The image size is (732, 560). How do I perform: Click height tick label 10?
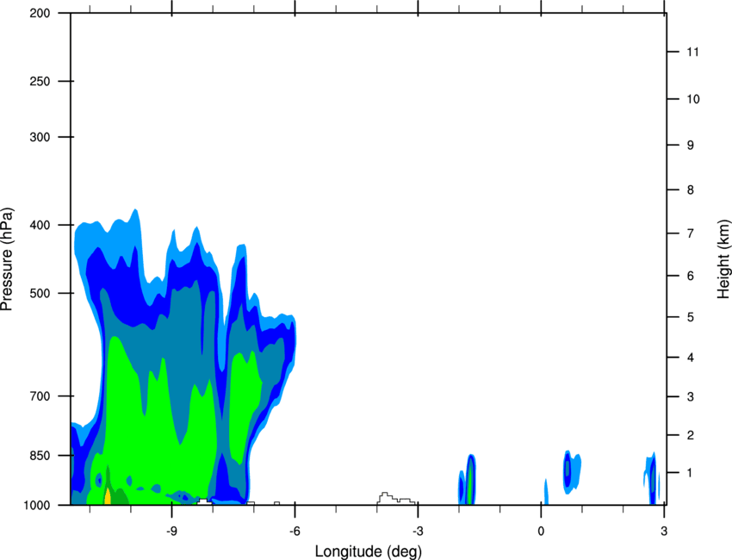click(x=692, y=99)
